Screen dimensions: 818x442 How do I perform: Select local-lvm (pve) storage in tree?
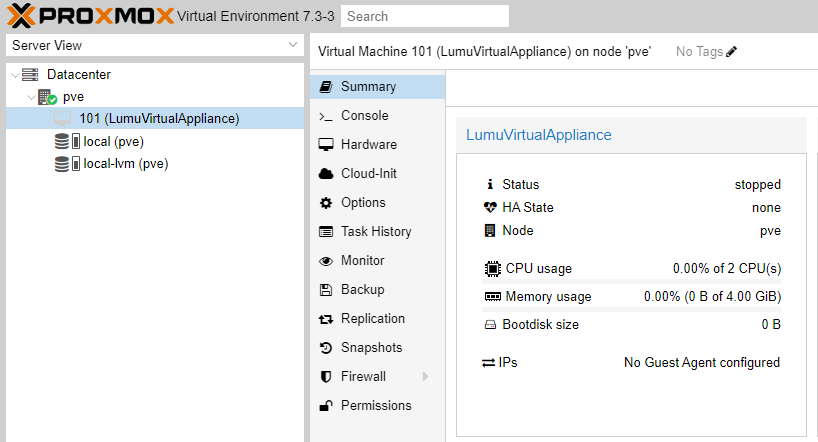125,164
